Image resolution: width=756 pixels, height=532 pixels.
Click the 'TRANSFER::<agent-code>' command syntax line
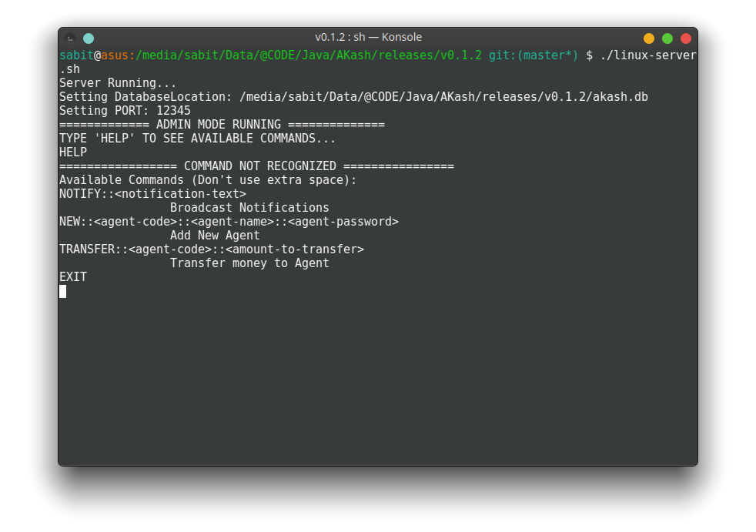[x=212, y=249]
